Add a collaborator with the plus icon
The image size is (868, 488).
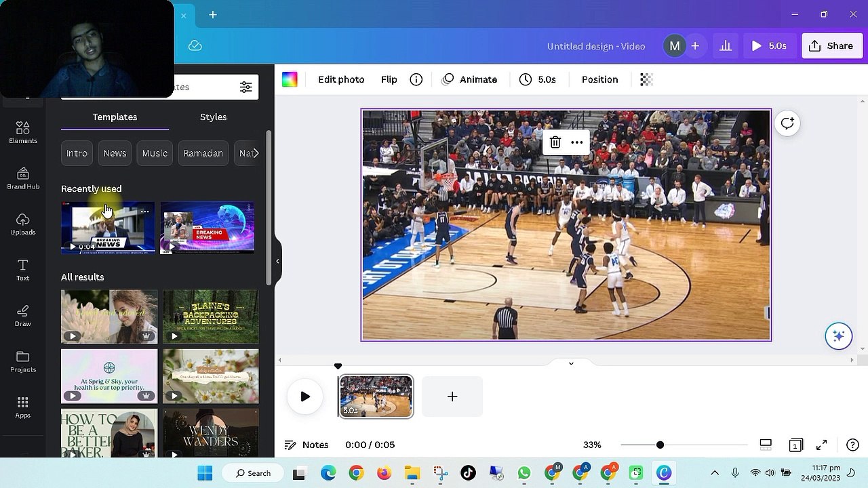coord(695,45)
